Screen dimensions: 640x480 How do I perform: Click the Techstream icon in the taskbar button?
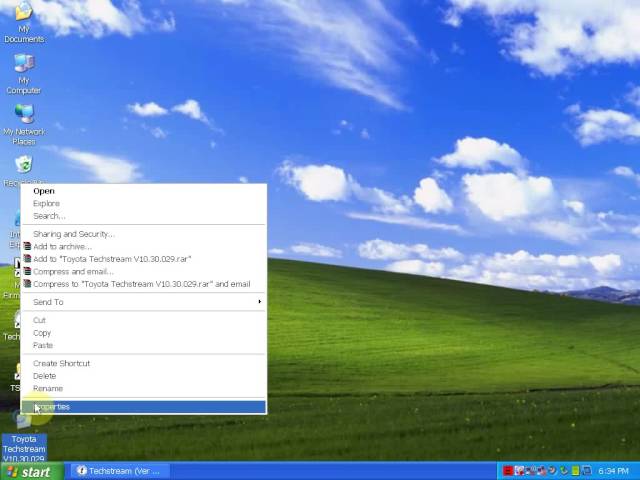[x=82, y=471]
